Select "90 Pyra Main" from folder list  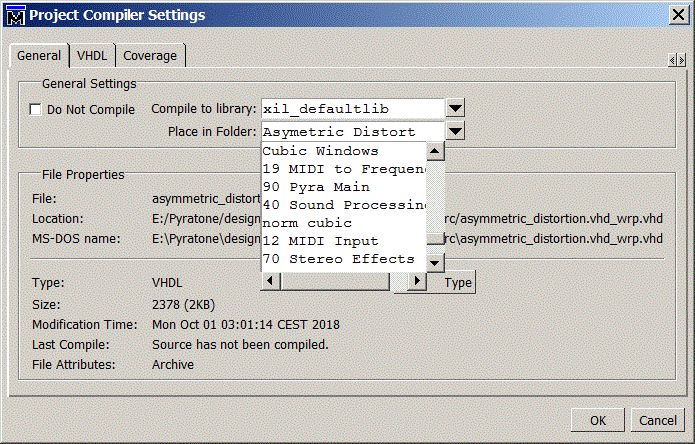click(x=316, y=187)
